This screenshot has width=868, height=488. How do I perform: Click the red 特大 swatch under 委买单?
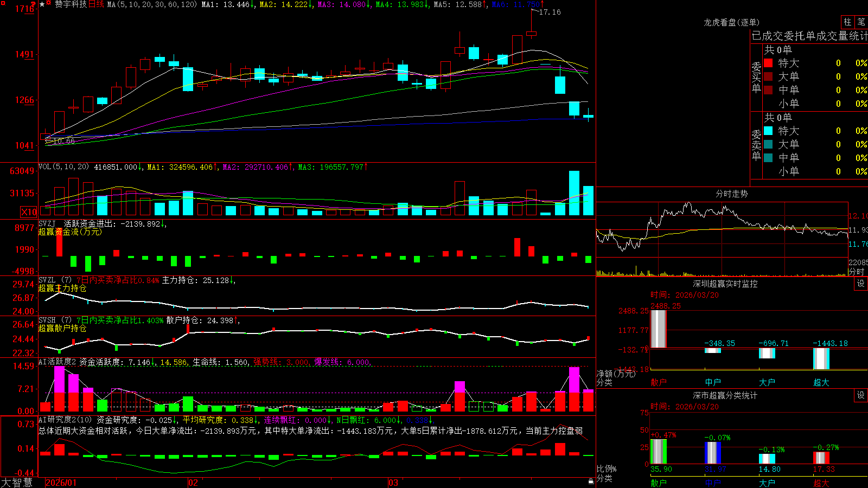(x=768, y=63)
